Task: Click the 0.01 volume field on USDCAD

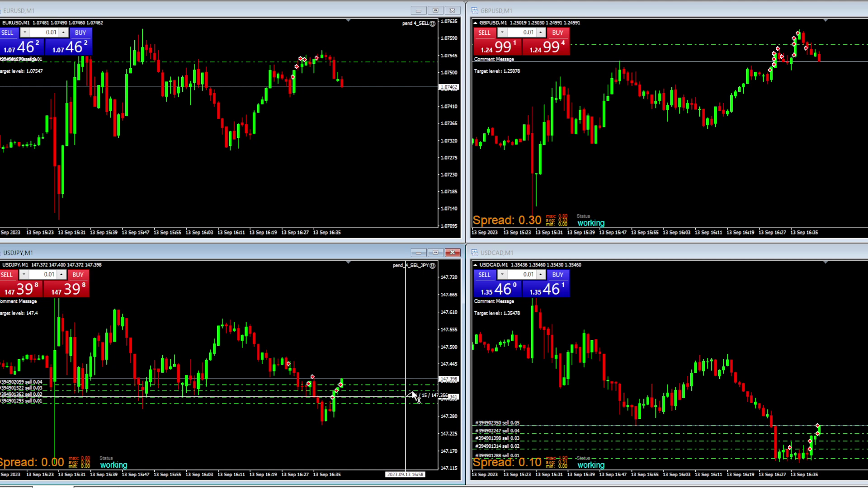Action: pyautogui.click(x=522, y=275)
